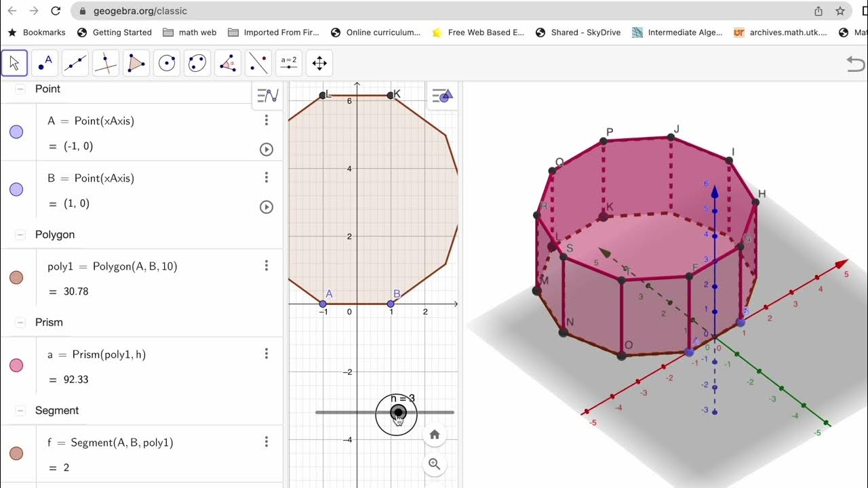Click vertex J in the 3D view

tap(671, 137)
